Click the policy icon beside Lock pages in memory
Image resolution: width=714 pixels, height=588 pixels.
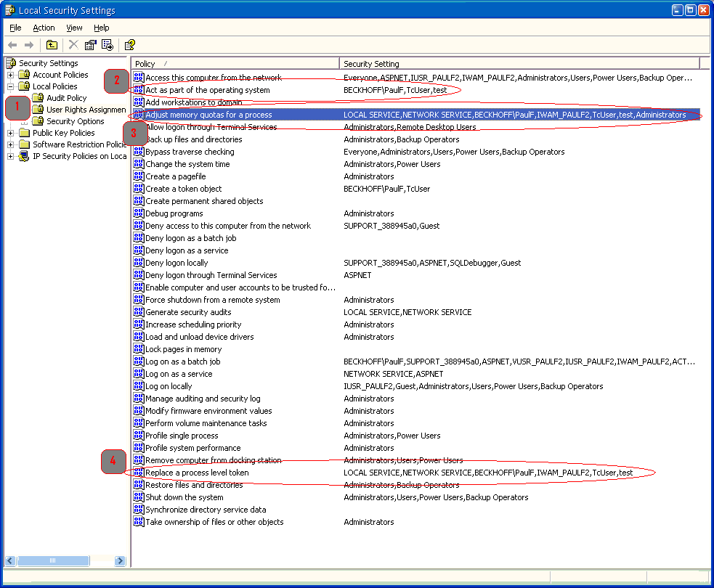(x=139, y=349)
